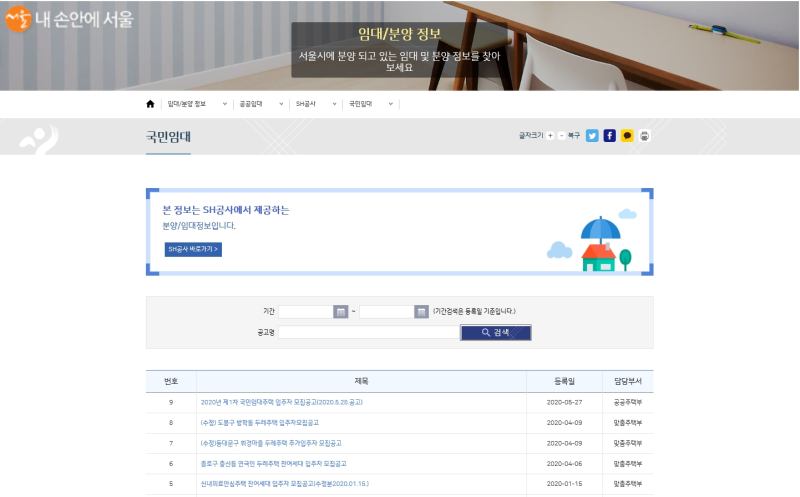Expand the 공공임대 breadcrumb dropdown
800x497 pixels.
[x=281, y=104]
